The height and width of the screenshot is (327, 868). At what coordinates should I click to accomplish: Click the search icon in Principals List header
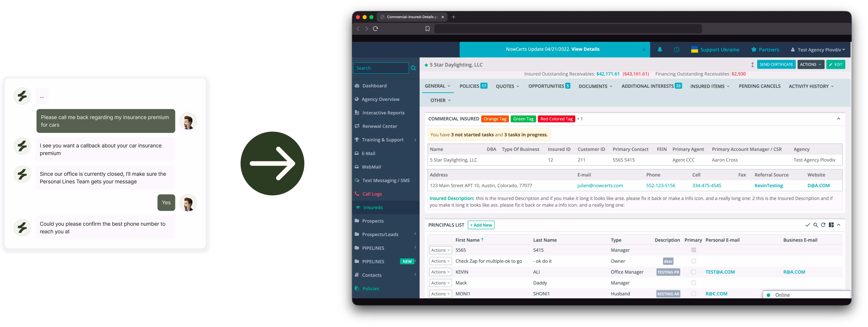pos(815,225)
